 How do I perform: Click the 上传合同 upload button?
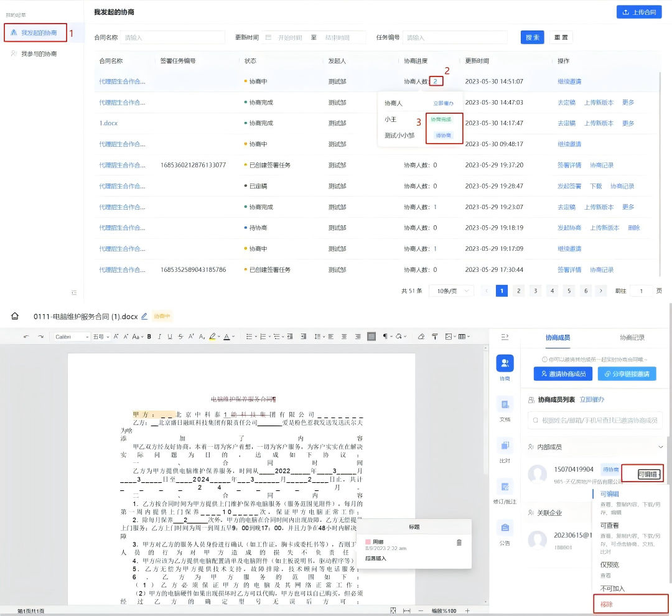pyautogui.click(x=638, y=12)
